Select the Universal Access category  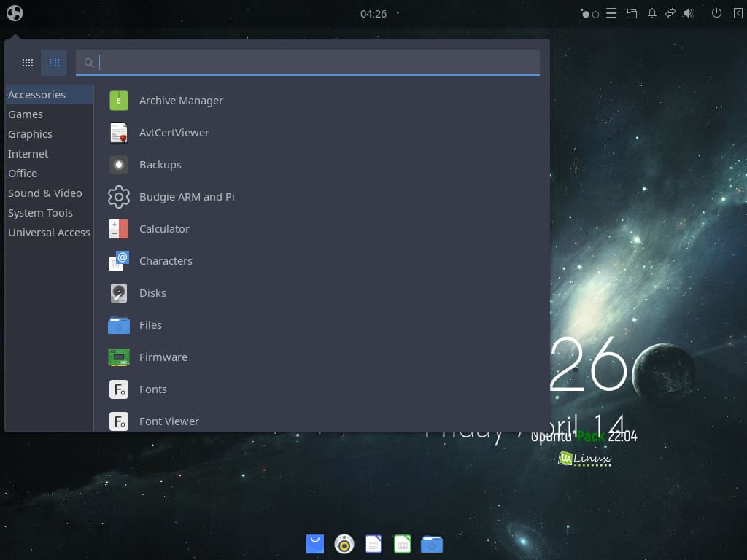49,233
